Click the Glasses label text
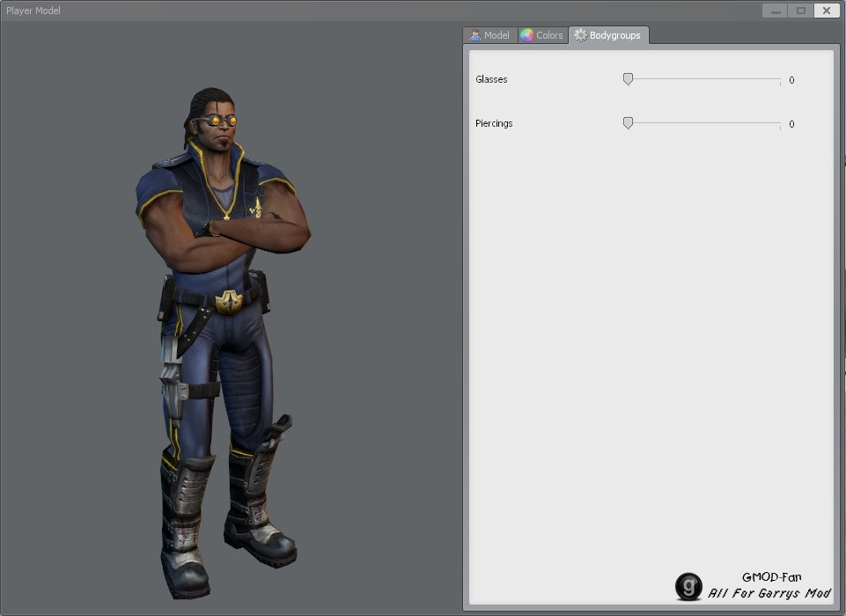Image resolution: width=846 pixels, height=616 pixels. pos(491,79)
